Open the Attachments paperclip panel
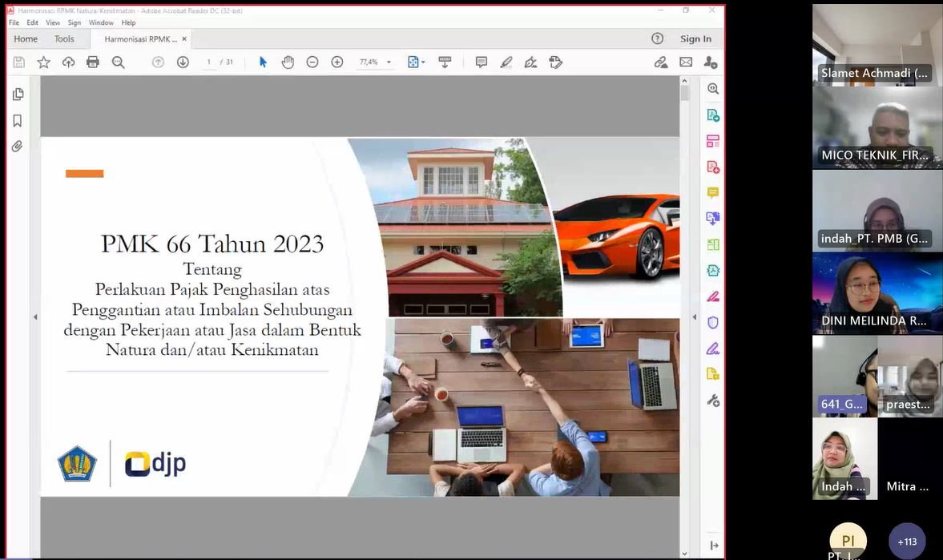 click(x=17, y=147)
